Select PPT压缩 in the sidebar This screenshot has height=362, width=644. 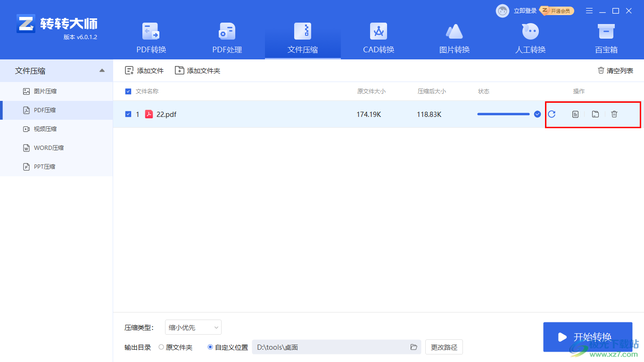(57, 167)
